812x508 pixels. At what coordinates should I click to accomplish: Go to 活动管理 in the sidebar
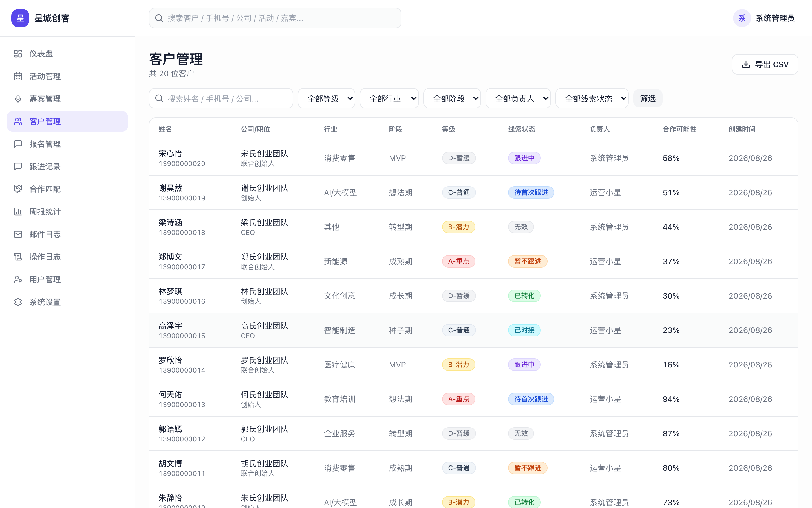(x=67, y=76)
